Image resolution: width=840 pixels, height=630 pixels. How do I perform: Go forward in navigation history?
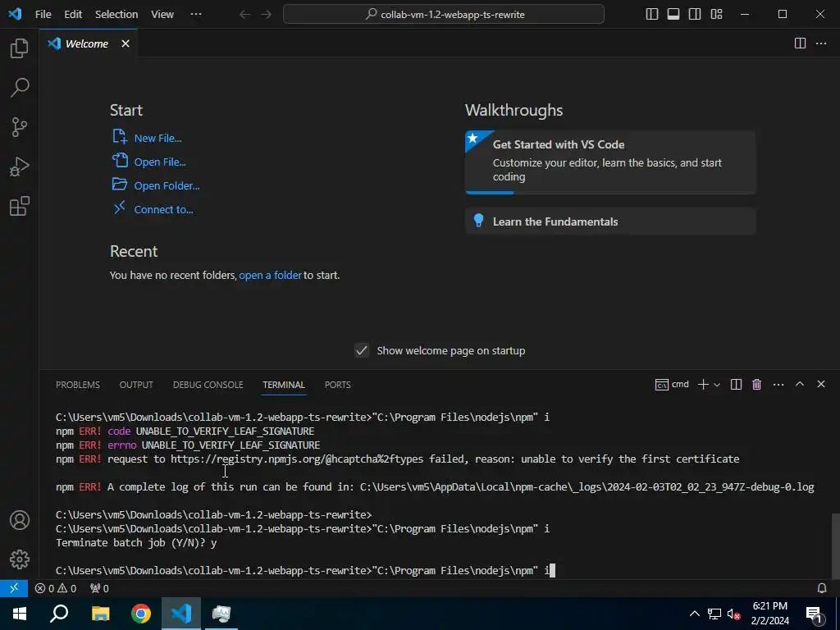[x=267, y=15]
